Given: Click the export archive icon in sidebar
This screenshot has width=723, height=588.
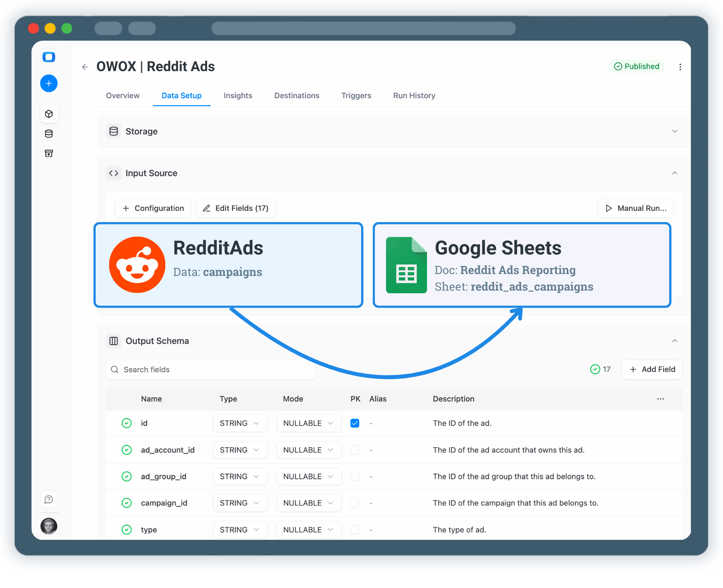Looking at the screenshot, I should click(x=49, y=153).
